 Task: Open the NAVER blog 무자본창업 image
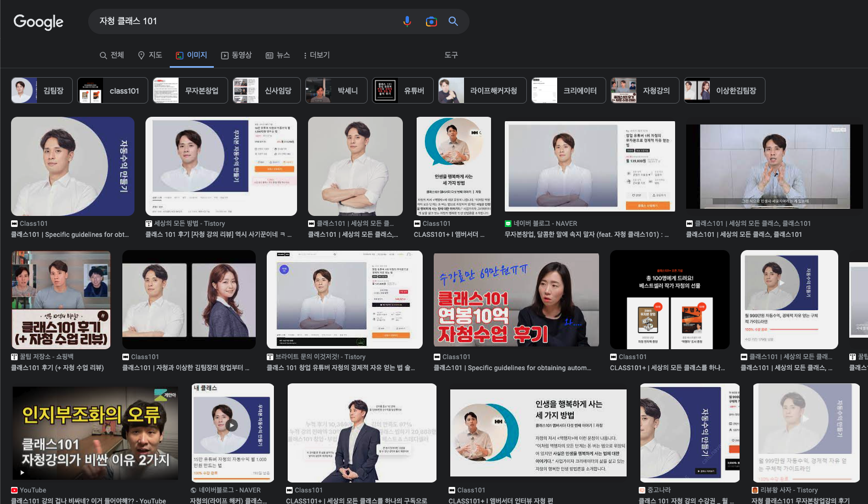[x=590, y=166]
